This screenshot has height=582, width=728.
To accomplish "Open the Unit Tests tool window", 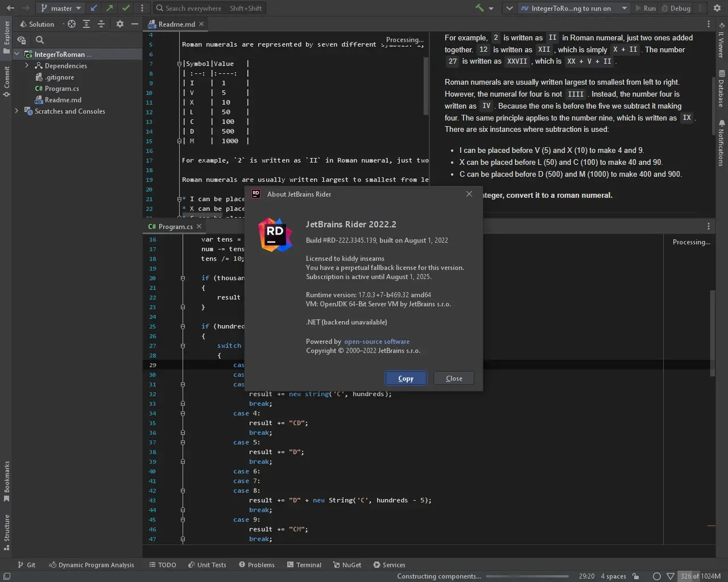I will (x=207, y=565).
